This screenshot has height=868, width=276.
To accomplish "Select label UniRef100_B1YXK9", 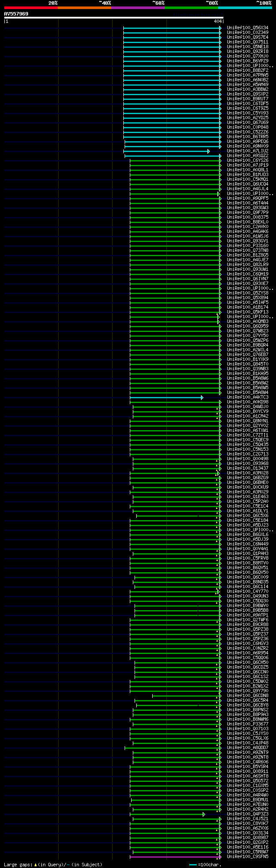I will [248, 360].
